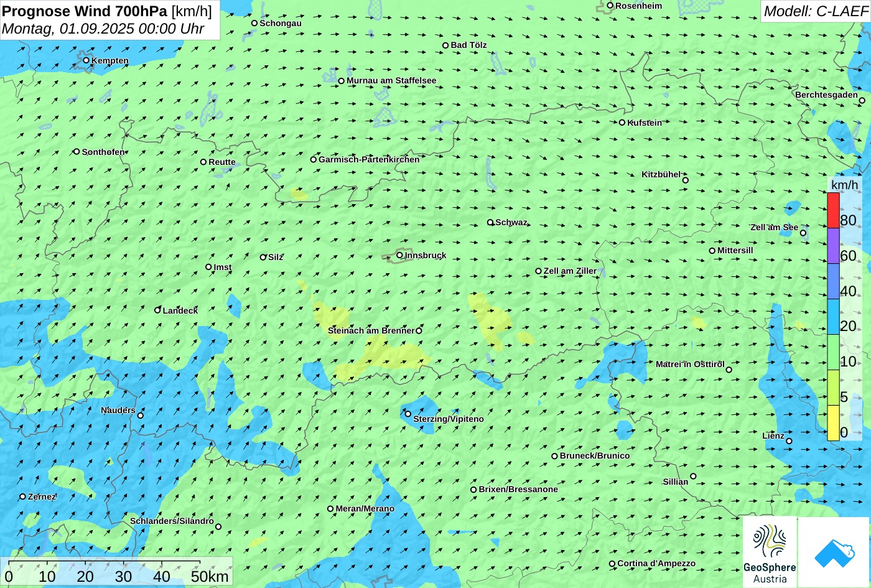The image size is (871, 588).
Task: Click the cyan 20 km/h legend color
Action: (x=833, y=317)
